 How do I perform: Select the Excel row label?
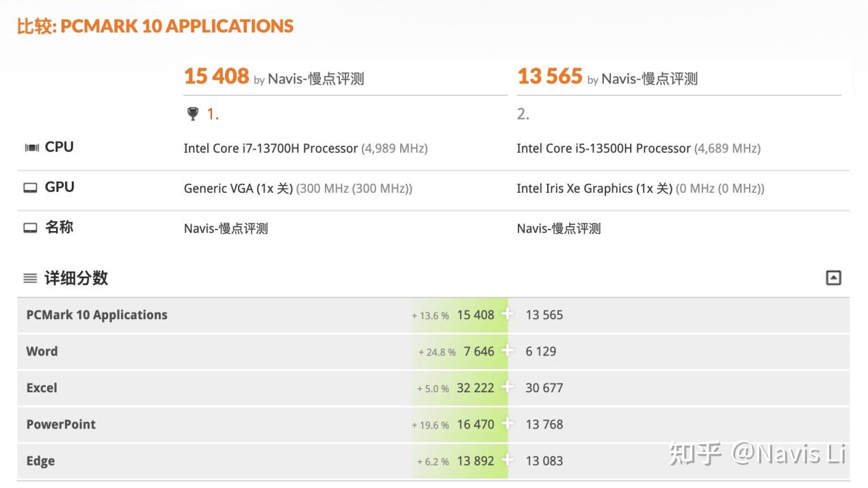point(42,388)
